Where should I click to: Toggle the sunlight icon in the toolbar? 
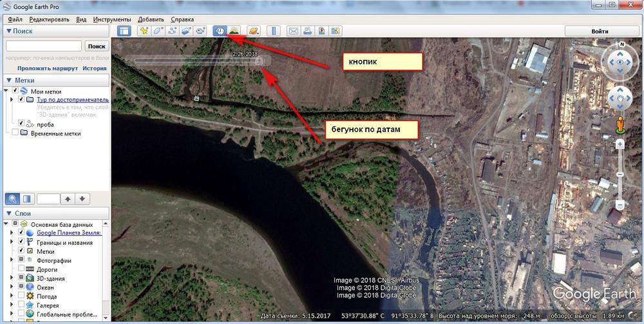coord(234,31)
